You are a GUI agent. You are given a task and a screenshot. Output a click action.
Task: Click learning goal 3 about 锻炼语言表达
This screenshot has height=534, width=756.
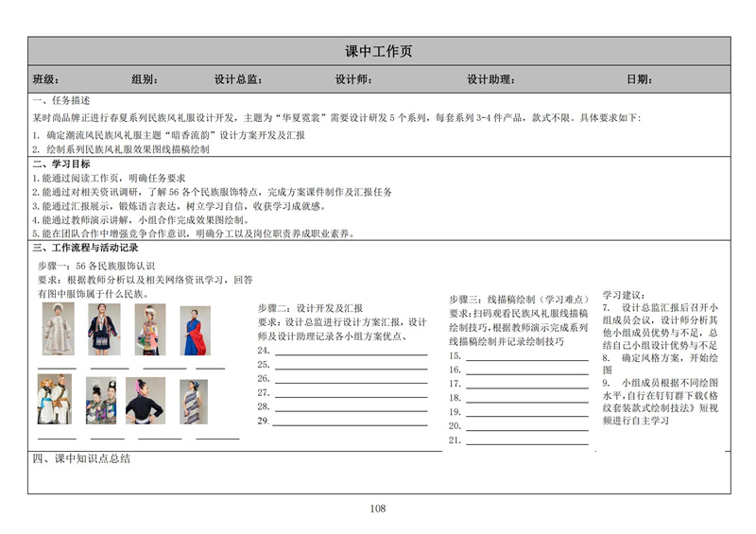click(180, 206)
